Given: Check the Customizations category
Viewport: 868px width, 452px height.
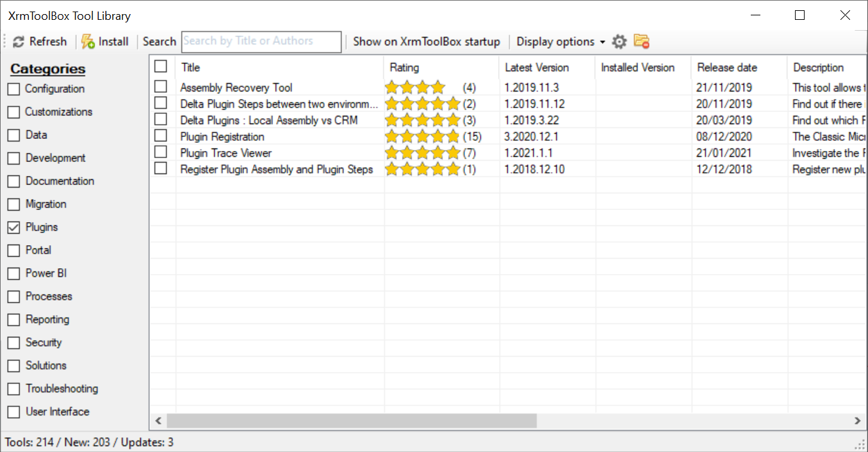Looking at the screenshot, I should point(13,112).
